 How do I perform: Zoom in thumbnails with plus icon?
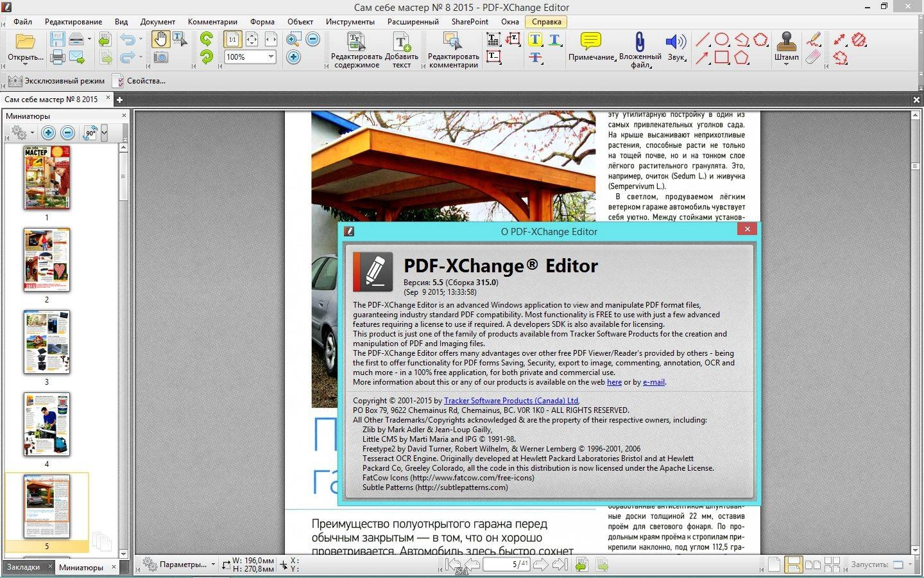click(48, 133)
